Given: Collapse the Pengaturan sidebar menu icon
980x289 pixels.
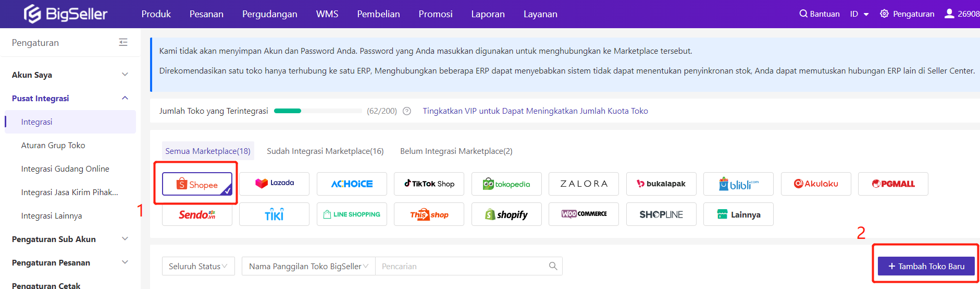Looking at the screenshot, I should (123, 42).
